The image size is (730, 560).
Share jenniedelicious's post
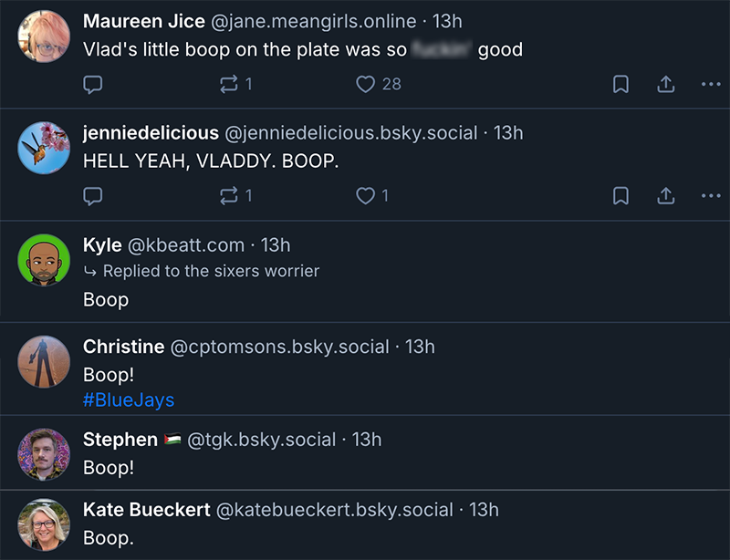[x=666, y=196]
